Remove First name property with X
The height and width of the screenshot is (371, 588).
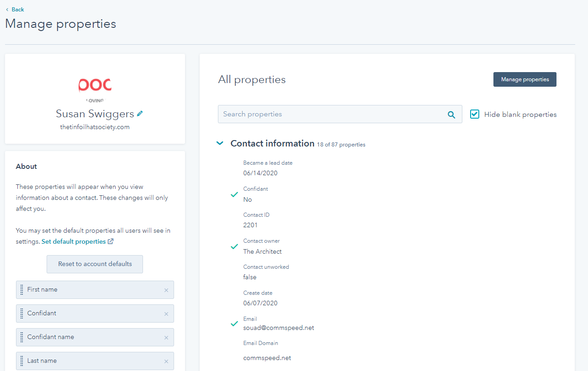[166, 290]
